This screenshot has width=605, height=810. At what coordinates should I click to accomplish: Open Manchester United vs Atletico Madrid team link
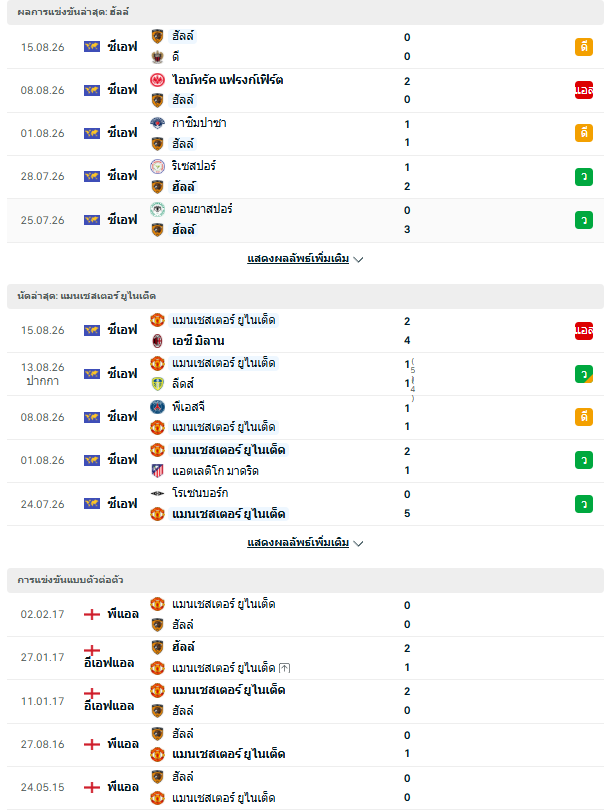pos(228,450)
